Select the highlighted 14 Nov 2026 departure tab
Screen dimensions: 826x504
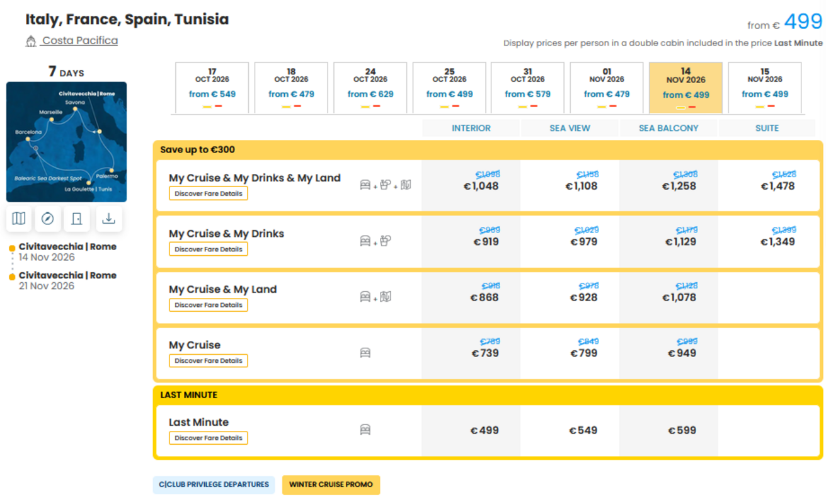pos(685,88)
